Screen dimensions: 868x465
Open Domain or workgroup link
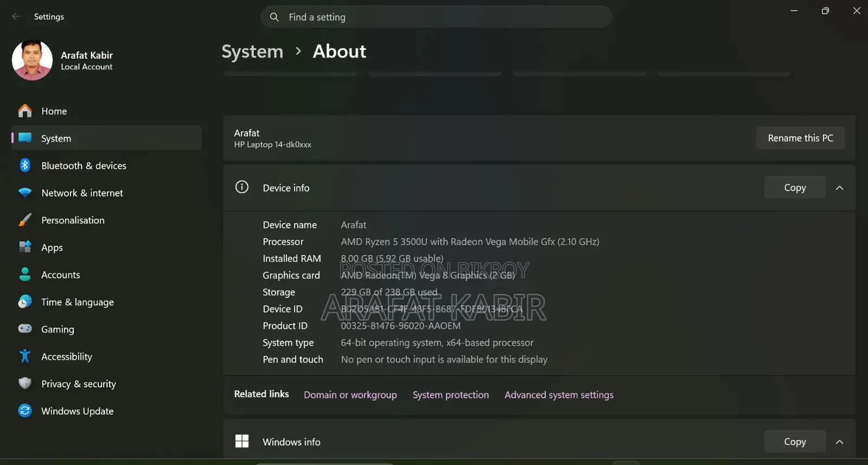[350, 394]
